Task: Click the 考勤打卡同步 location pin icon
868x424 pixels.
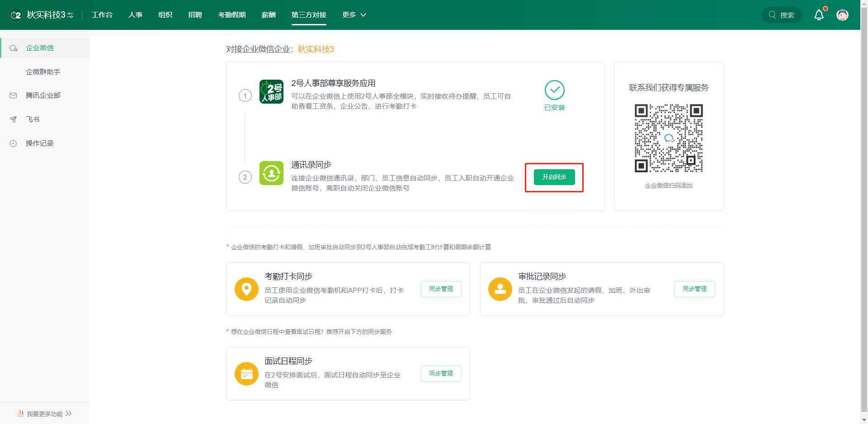Action: (x=246, y=289)
